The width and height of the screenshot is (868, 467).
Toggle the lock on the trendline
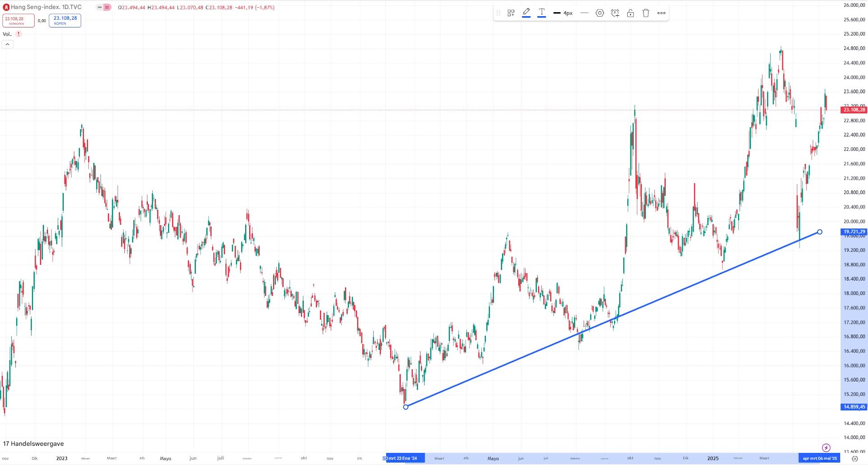point(630,13)
